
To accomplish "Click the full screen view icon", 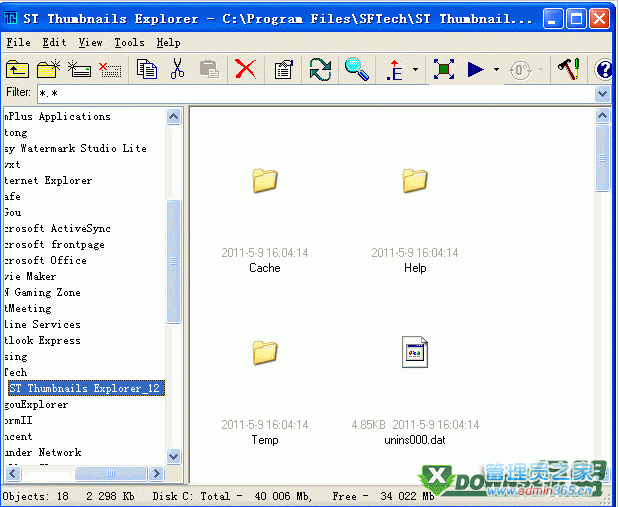I will tap(444, 69).
